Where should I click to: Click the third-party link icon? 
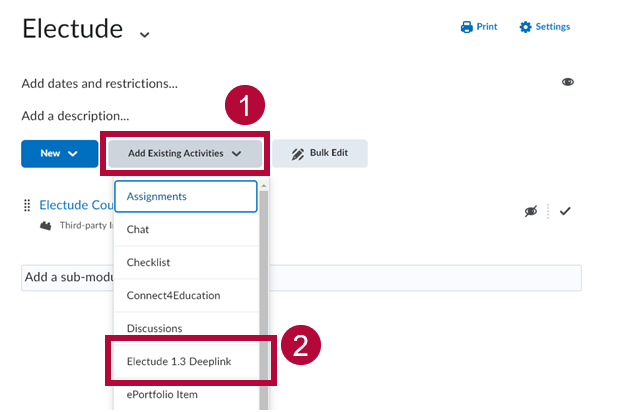point(45,226)
